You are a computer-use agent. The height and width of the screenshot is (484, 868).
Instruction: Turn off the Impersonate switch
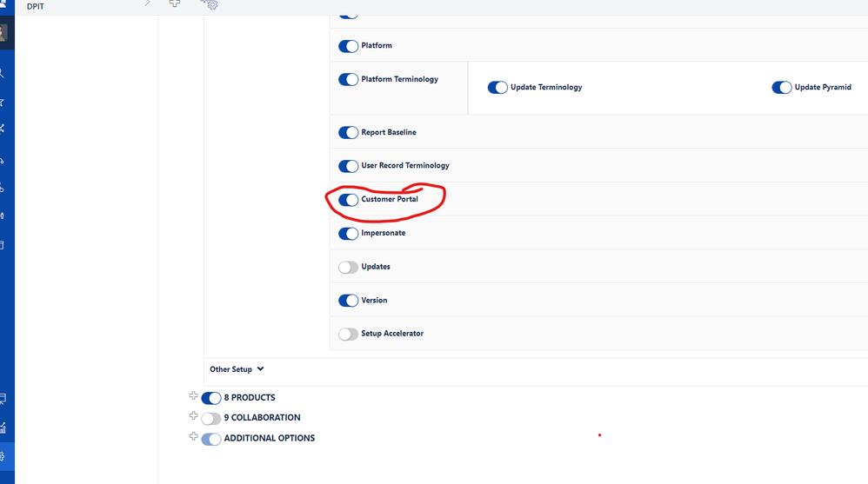(348, 234)
